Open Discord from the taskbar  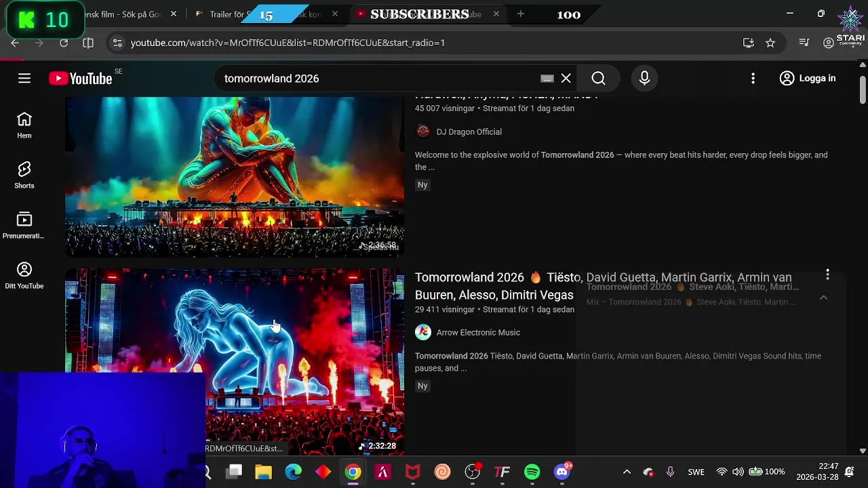[562, 472]
